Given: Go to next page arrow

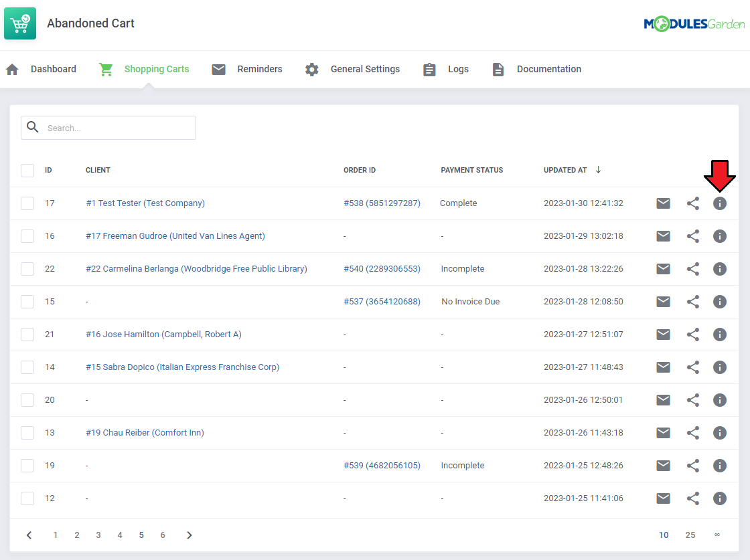Looking at the screenshot, I should [189, 535].
